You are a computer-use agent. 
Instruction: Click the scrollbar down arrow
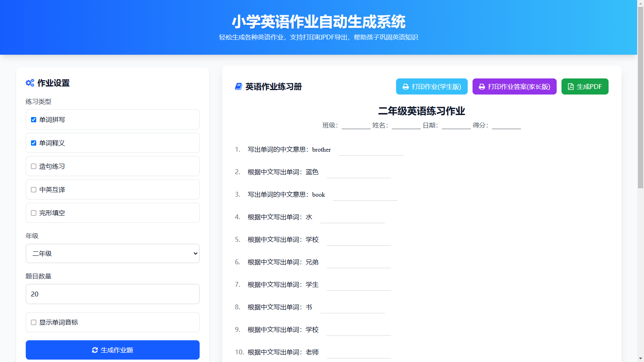coord(640,358)
